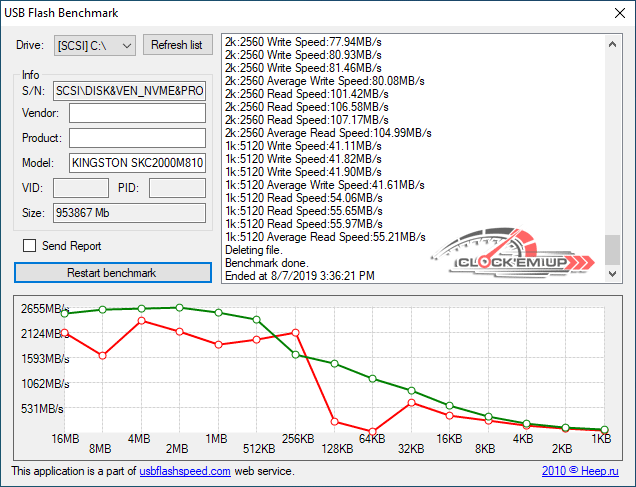Viewport: 636px width, 487px height.
Task: Open the usbflashspeed.com link
Action: [185, 471]
